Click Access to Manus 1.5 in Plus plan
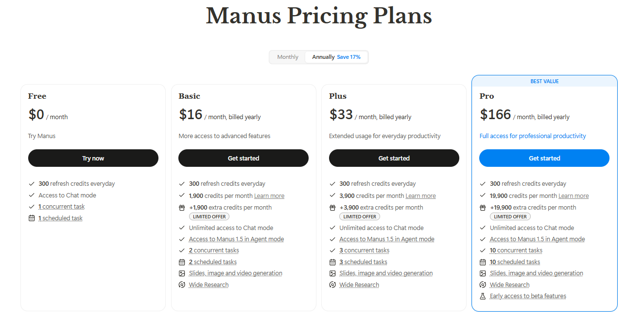Viewport: 644px width, 320px height. click(x=386, y=239)
